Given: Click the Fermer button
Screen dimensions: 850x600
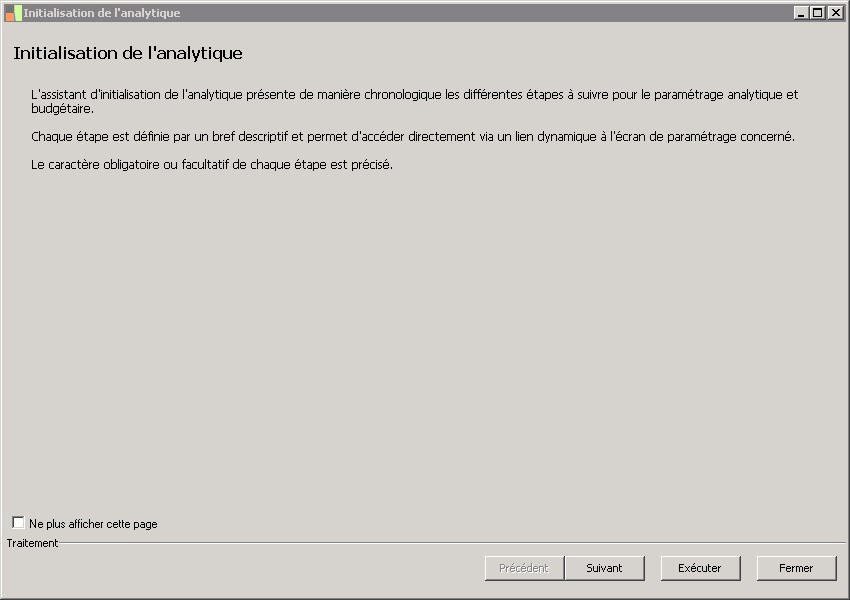Looking at the screenshot, I should point(796,568).
